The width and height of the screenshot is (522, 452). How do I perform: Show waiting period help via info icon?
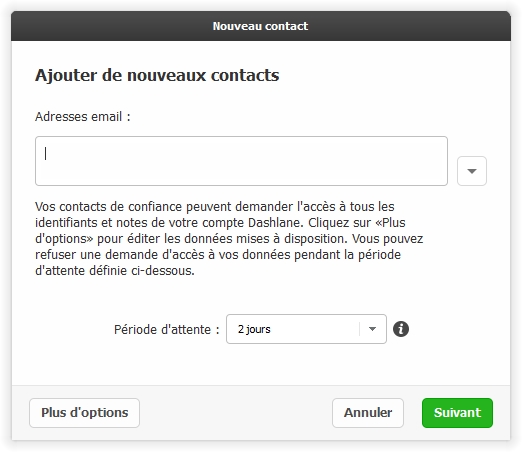pos(401,329)
